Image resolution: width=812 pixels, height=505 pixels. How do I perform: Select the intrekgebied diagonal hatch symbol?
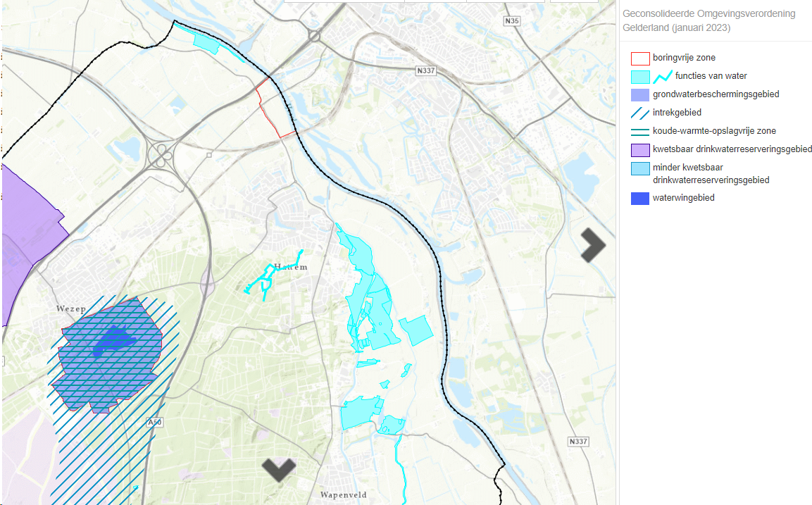[x=639, y=113]
